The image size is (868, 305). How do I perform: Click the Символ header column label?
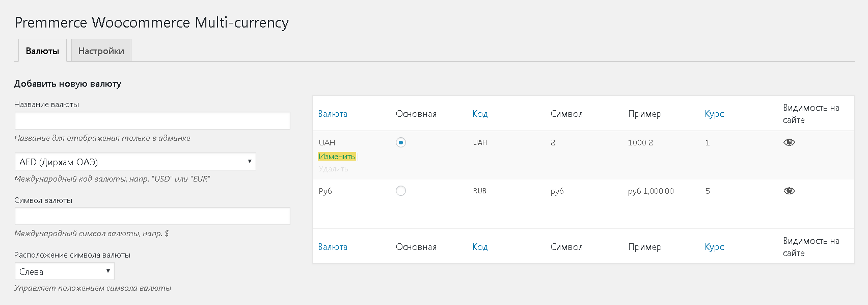[x=566, y=114]
